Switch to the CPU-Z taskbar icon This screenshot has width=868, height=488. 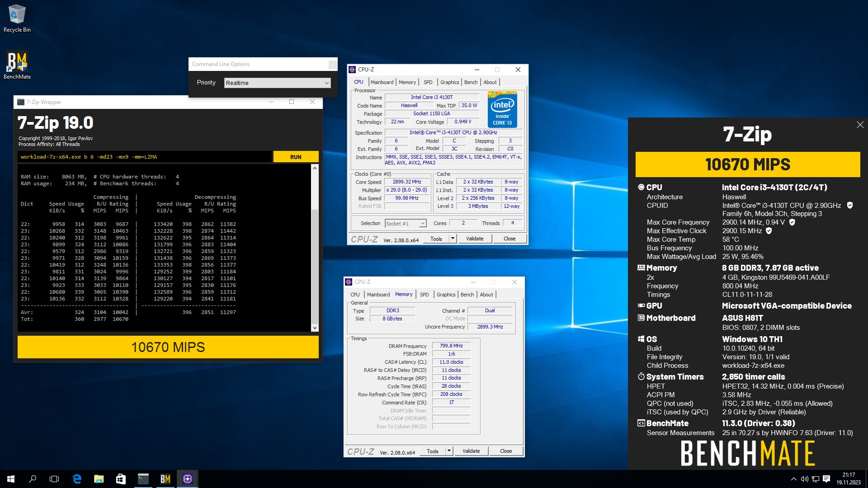pyautogui.click(x=187, y=479)
